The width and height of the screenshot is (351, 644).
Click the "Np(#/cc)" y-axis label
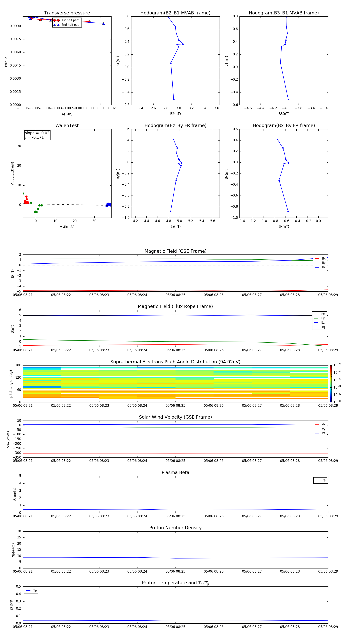pyautogui.click(x=13, y=550)
